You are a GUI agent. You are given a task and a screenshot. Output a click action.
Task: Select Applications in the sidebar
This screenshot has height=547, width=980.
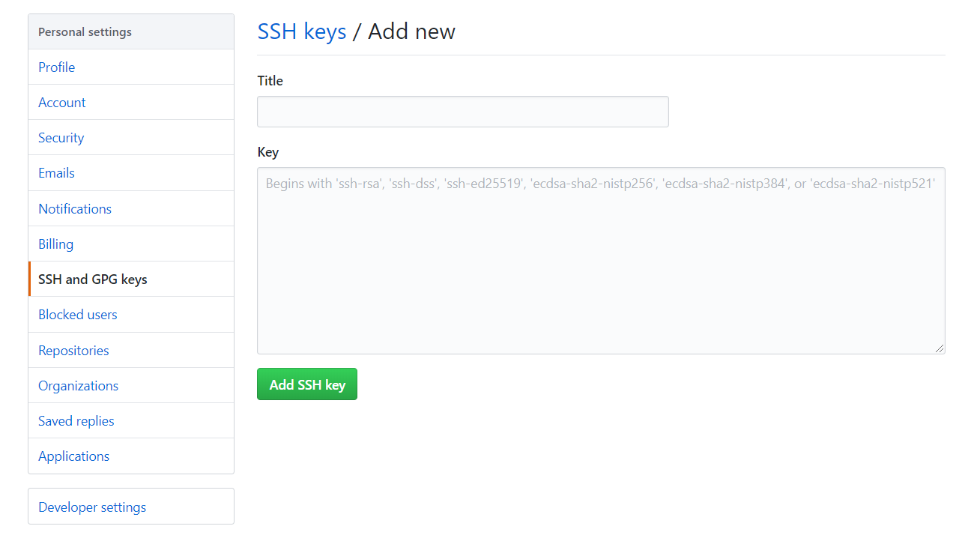[x=74, y=456]
